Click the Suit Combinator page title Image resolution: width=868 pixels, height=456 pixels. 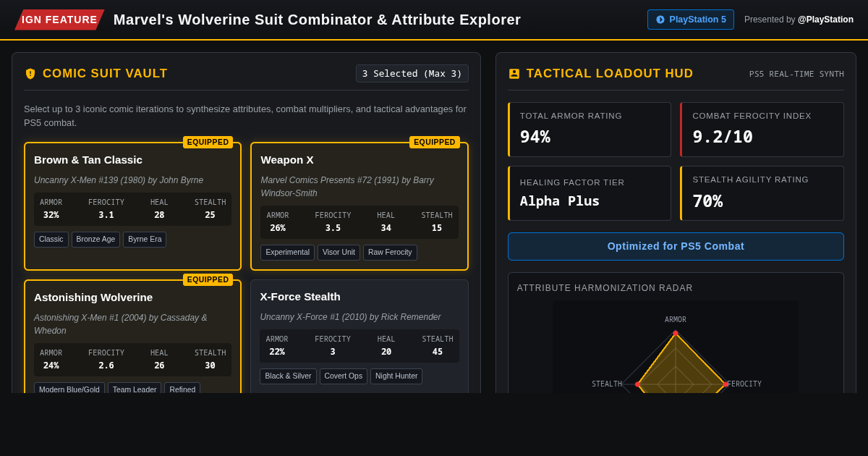tap(317, 20)
